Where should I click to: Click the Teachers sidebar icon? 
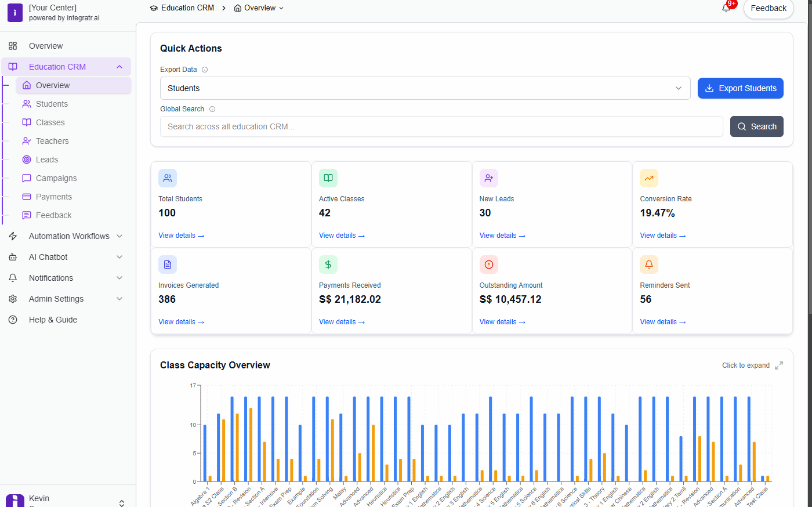(x=27, y=140)
